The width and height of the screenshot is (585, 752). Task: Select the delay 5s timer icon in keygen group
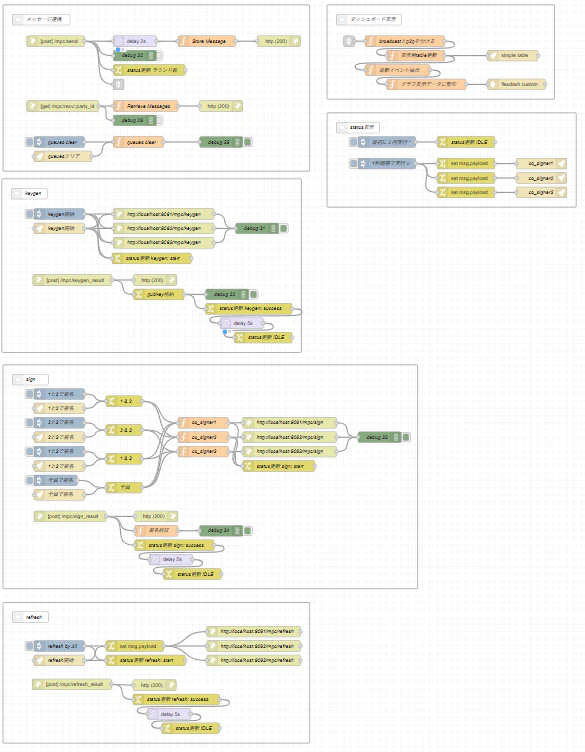(225, 323)
